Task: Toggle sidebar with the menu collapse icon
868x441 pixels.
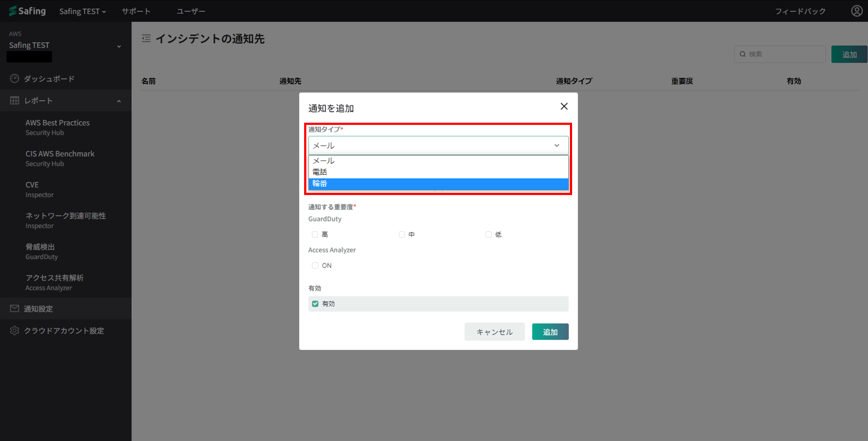Action: tap(146, 38)
